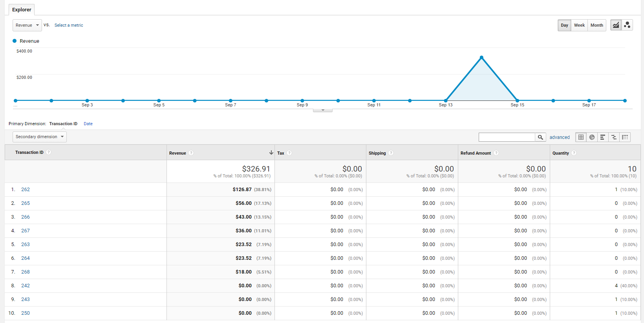Choose Transaction ID primary dimension

63,124
